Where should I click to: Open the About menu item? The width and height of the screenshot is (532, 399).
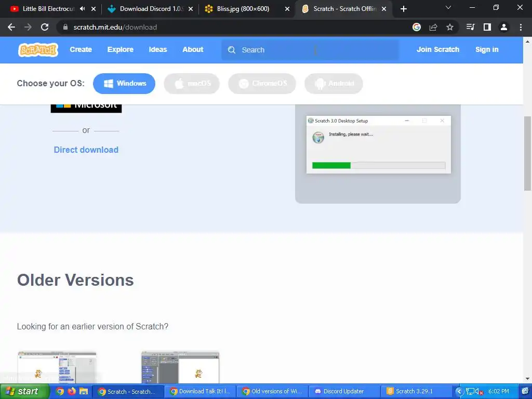point(193,49)
